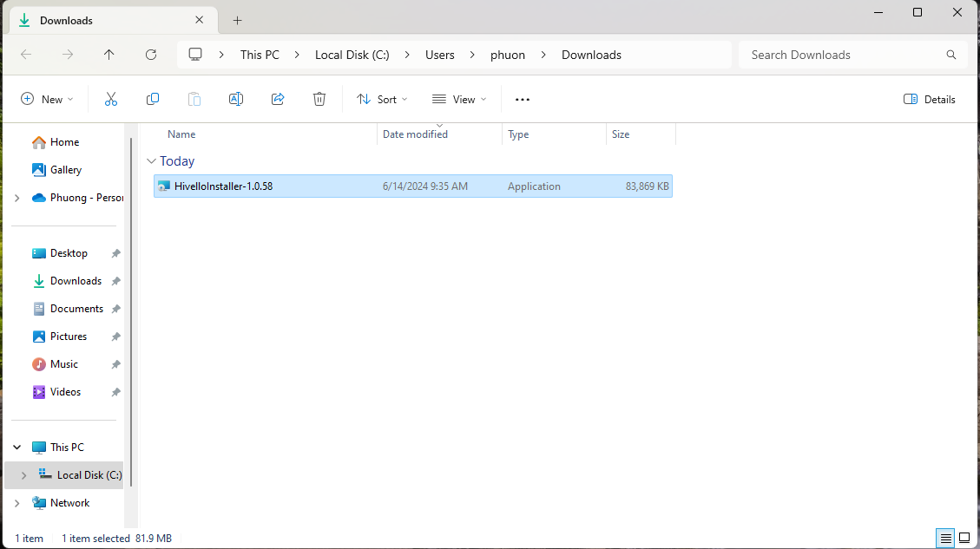Open Documents in the sidebar
This screenshot has height=549, width=980.
click(76, 309)
